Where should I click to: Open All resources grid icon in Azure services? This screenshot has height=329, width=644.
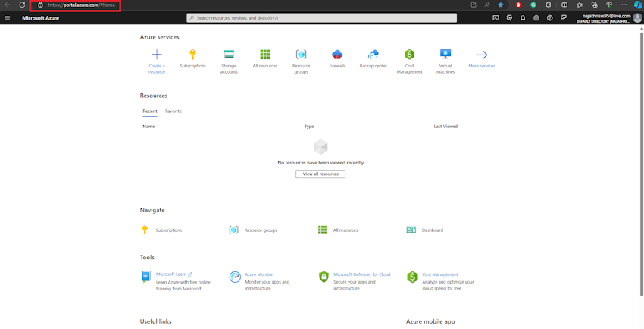click(265, 55)
